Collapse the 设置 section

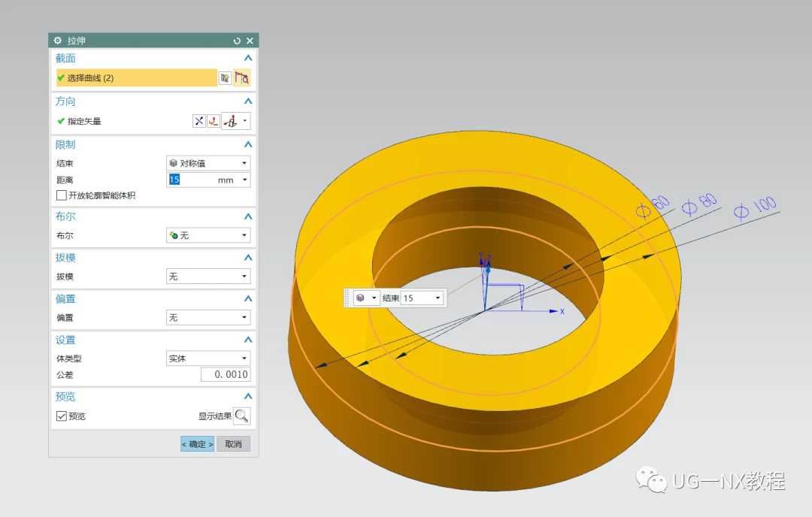coord(248,340)
